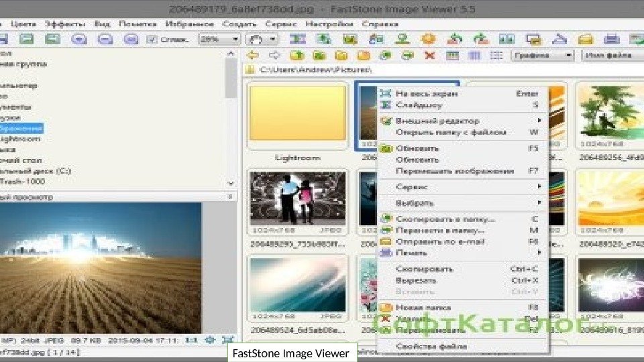Image resolution: width=644 pixels, height=362 pixels.
Task: Open the Графика file filter dropdown
Action: 542,55
